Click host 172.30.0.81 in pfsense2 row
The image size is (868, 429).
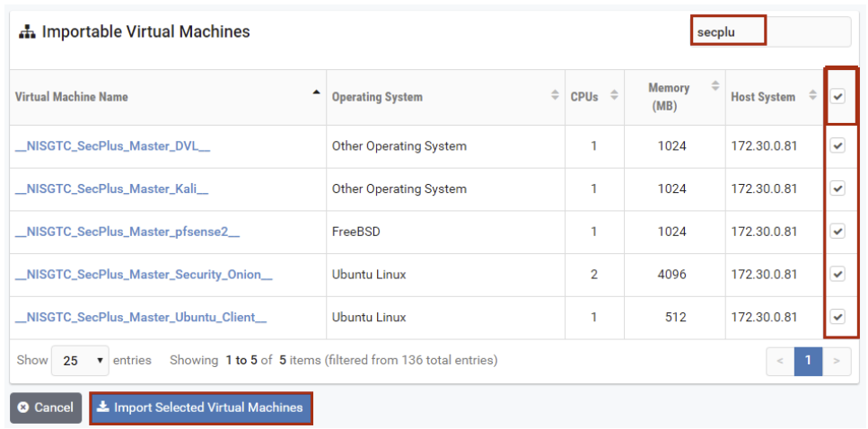[x=764, y=232]
